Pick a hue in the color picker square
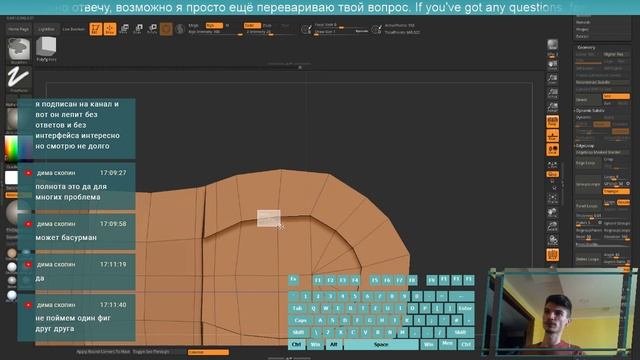This screenshot has height=360, width=640. (x=18, y=148)
